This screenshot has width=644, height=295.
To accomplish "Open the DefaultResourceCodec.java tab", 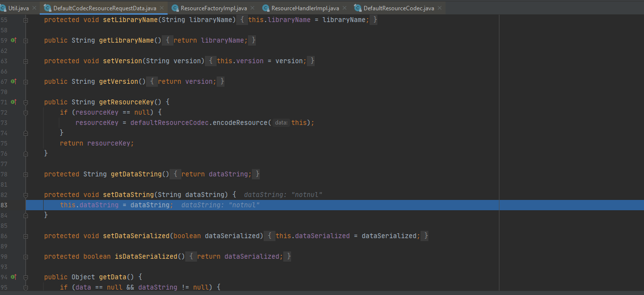I will click(x=399, y=8).
